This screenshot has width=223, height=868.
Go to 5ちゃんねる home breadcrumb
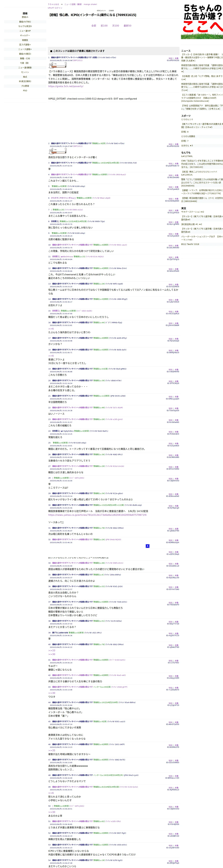pos(53,4)
